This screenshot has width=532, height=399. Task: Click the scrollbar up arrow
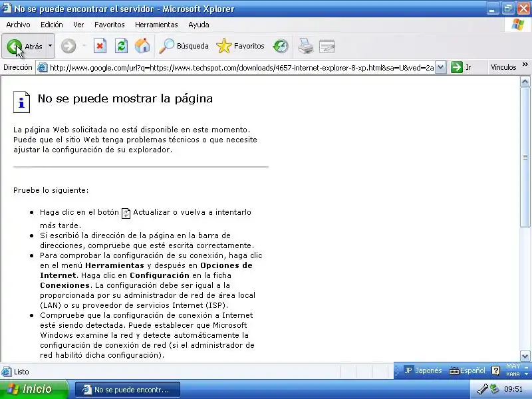(525, 81)
